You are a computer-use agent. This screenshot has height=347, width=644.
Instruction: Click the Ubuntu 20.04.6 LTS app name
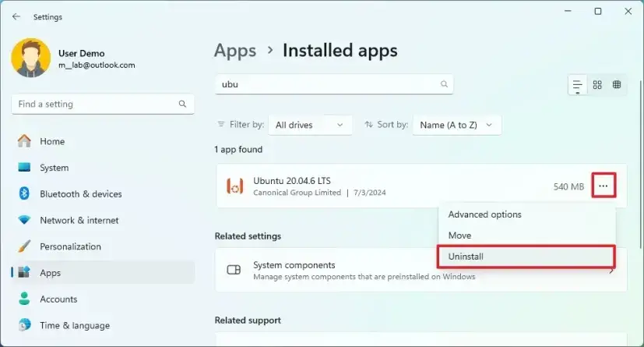291,181
